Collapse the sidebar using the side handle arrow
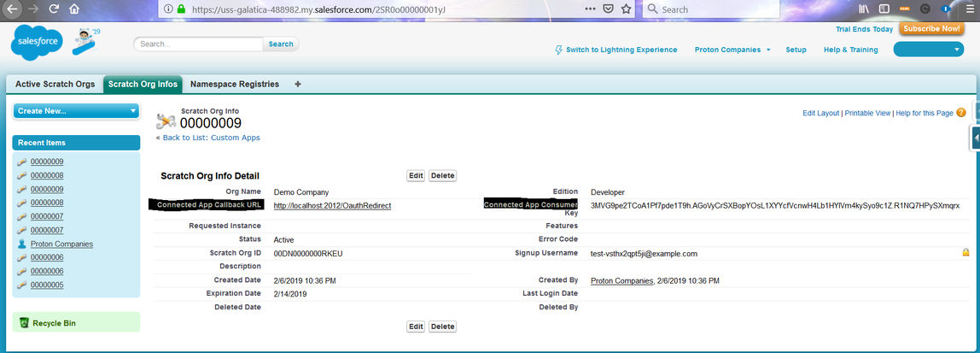The image size is (980, 353). coord(975,137)
